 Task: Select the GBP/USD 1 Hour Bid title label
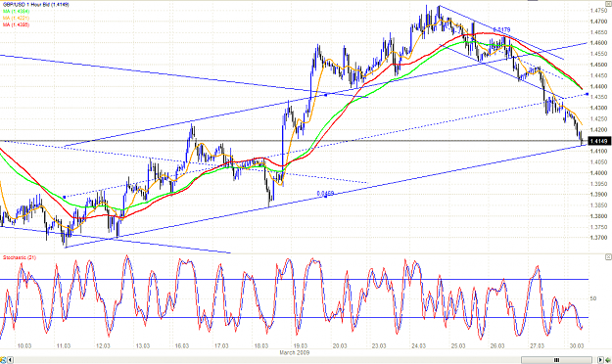tap(36, 5)
